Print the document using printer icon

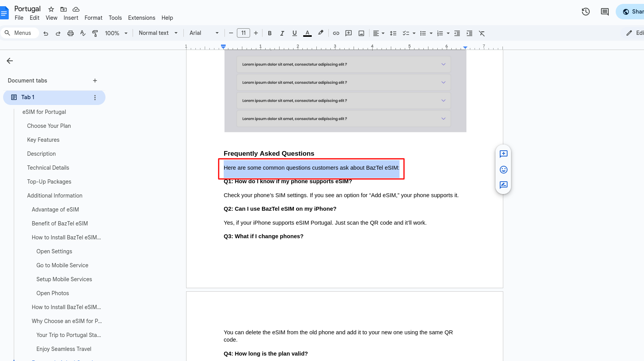(x=70, y=33)
